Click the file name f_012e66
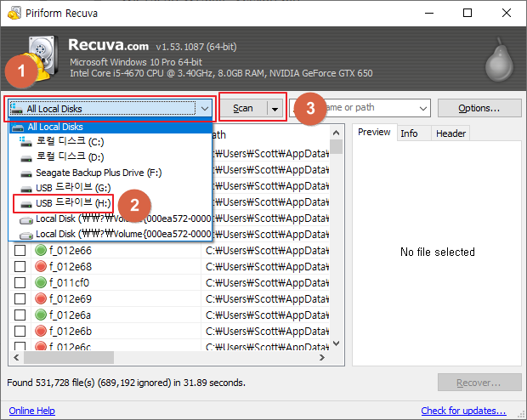The image size is (527, 420). [71, 251]
